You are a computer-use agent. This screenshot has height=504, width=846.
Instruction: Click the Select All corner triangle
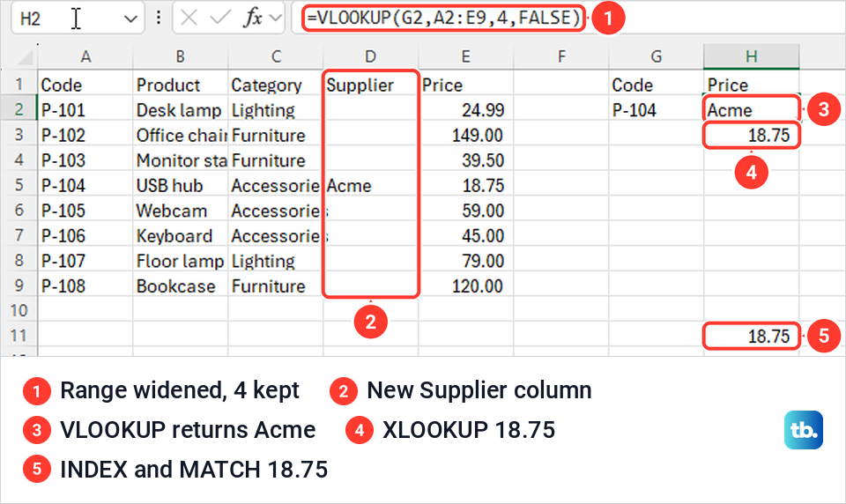pyautogui.click(x=25, y=56)
